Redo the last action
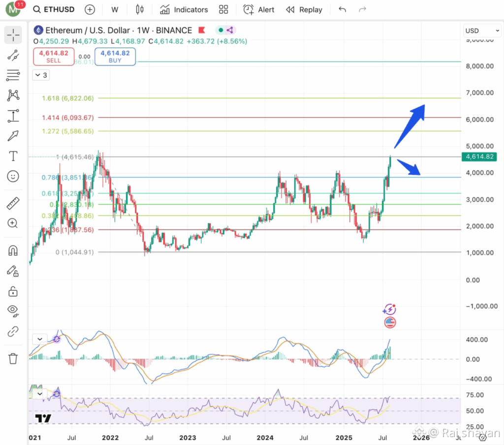The height and width of the screenshot is (445, 504). tap(362, 10)
